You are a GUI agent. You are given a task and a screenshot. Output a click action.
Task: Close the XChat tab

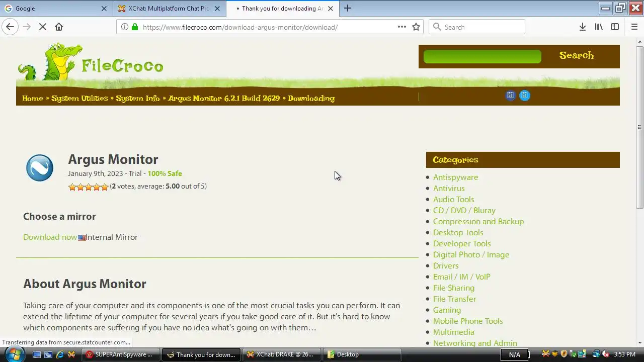click(x=217, y=9)
